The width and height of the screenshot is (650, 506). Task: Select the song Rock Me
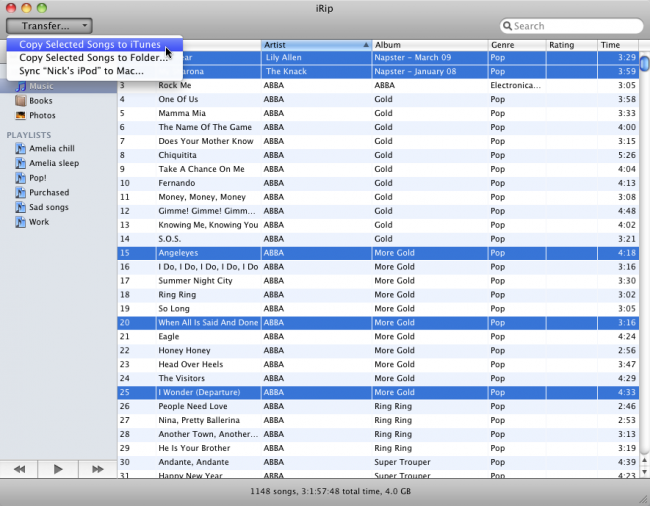tap(378, 85)
